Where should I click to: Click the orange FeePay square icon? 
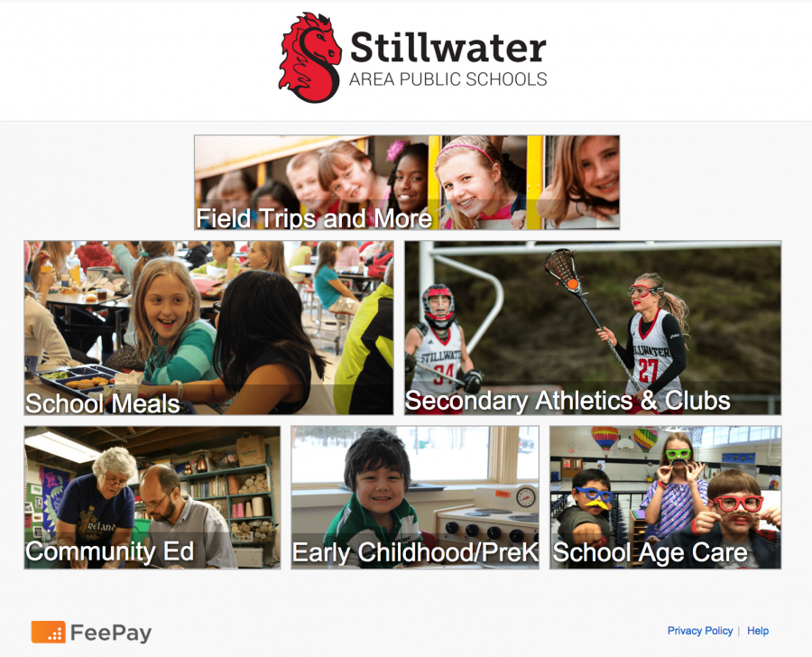[48, 632]
